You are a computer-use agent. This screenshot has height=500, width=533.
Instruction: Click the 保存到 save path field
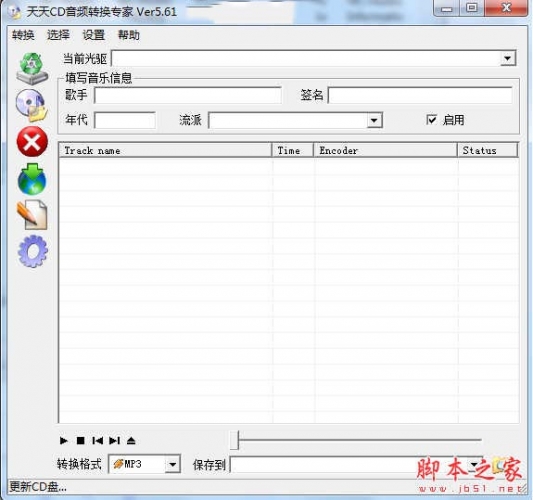pos(349,465)
